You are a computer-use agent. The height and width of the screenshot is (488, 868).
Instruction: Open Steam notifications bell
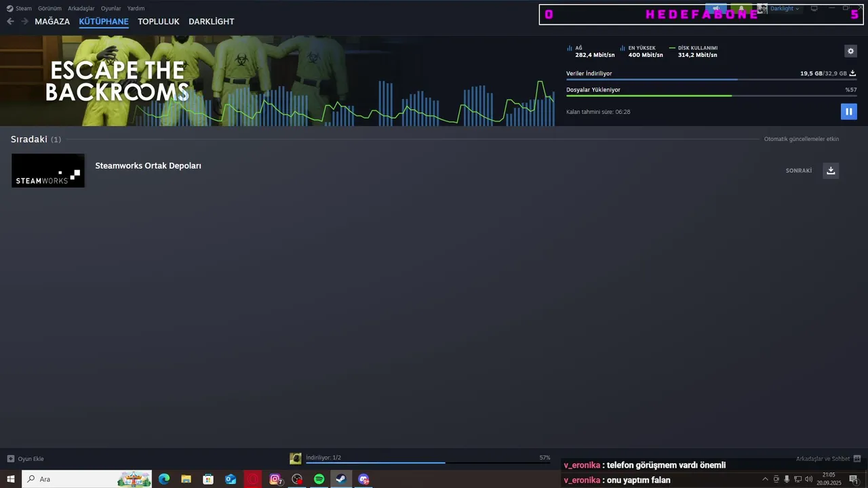click(741, 9)
